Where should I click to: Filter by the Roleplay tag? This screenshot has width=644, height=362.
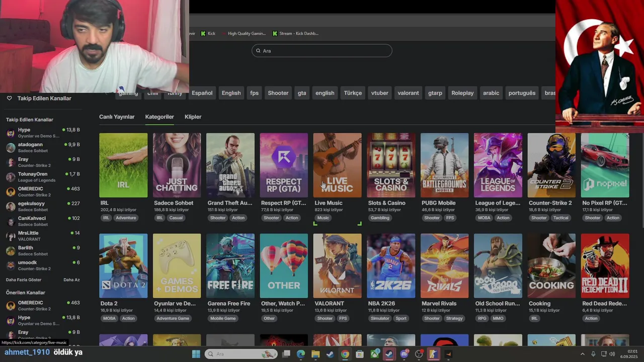click(462, 93)
